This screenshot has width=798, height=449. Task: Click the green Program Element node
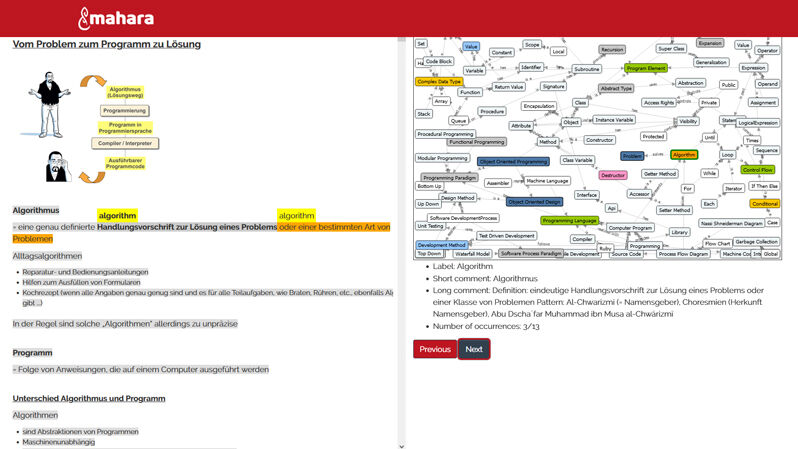tap(646, 68)
